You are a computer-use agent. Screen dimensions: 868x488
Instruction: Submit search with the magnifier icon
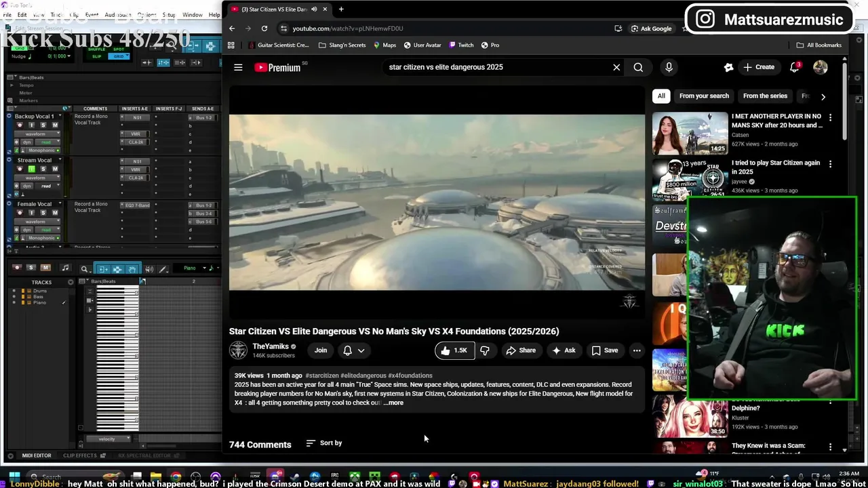point(638,67)
